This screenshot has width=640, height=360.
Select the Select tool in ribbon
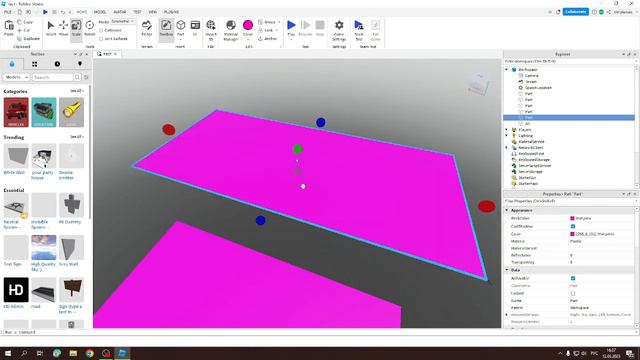51,29
